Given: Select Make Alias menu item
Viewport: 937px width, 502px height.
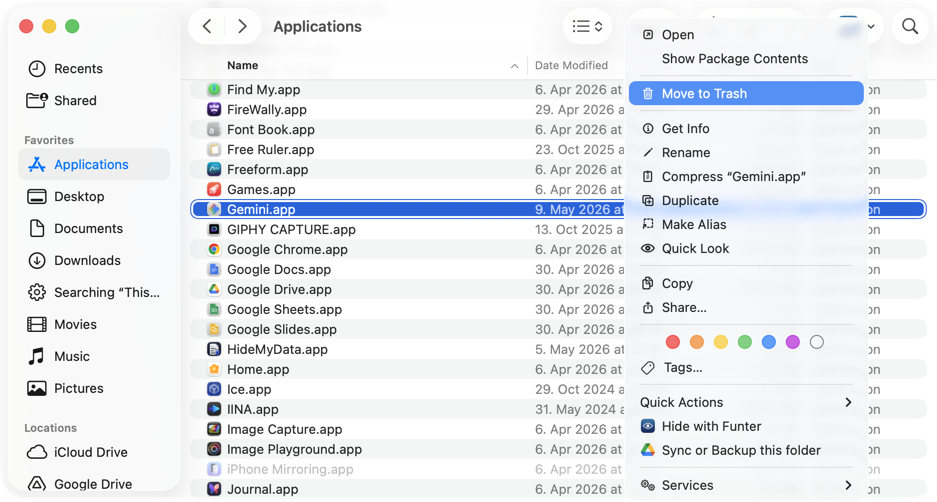Looking at the screenshot, I should (746, 224).
